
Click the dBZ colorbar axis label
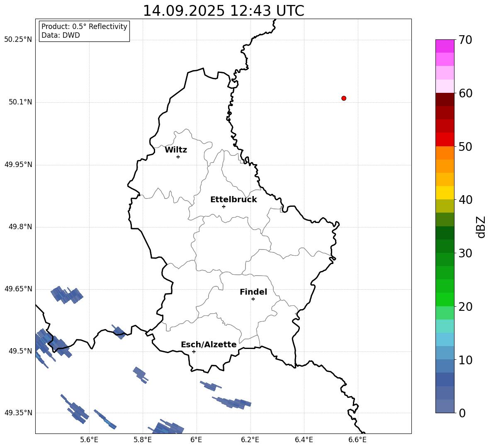(x=481, y=227)
